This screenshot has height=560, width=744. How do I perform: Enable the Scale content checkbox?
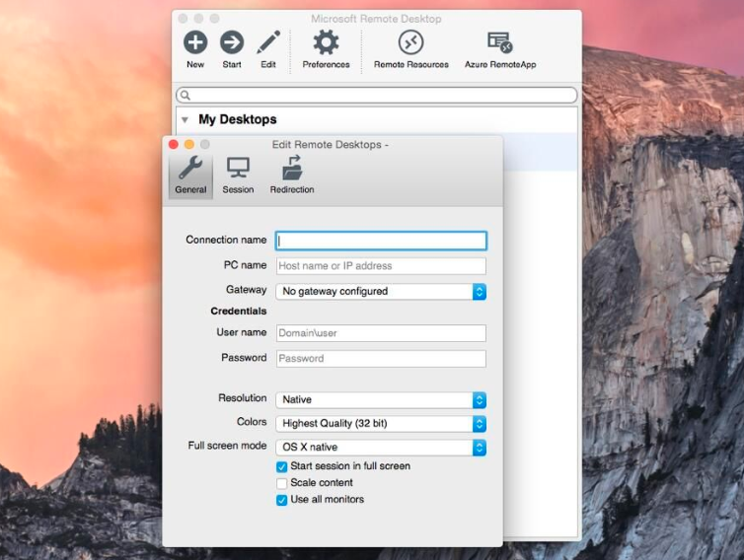click(x=282, y=483)
